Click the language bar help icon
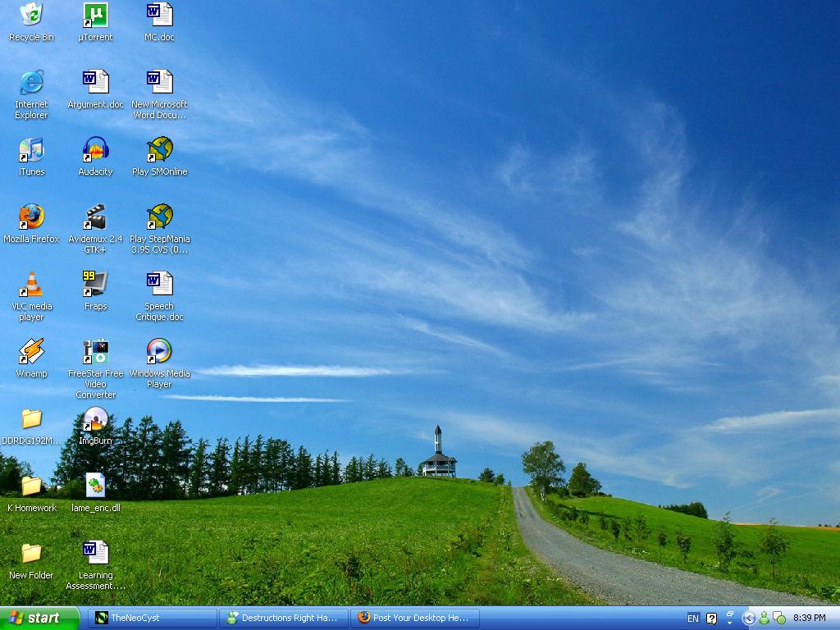This screenshot has height=630, width=840. pos(711,619)
